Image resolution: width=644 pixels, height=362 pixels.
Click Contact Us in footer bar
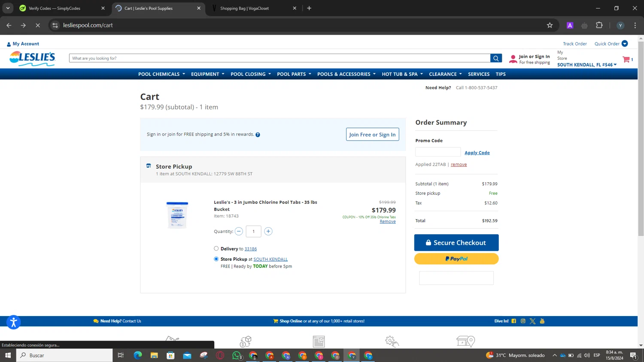131,321
